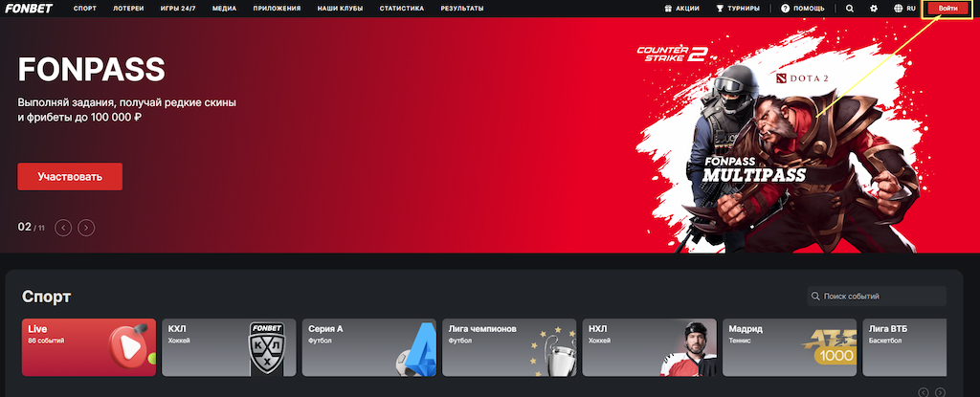The width and height of the screenshot is (980, 397).
Task: Go to next banner slide arrow
Action: point(86,228)
